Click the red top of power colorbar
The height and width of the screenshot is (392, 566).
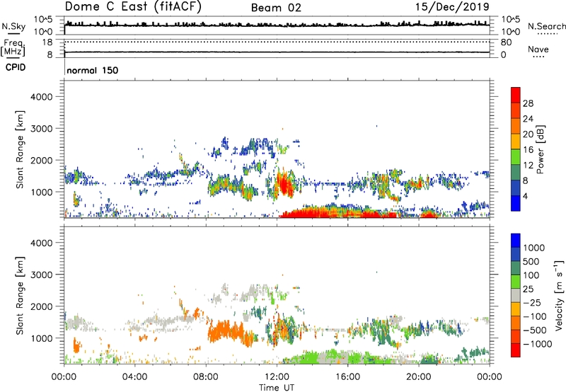[x=516, y=95]
